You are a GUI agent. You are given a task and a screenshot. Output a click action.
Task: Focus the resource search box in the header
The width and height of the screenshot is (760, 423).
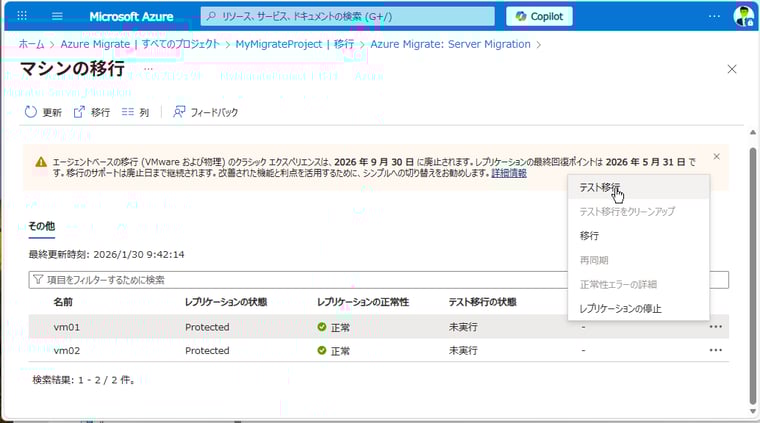tap(348, 16)
